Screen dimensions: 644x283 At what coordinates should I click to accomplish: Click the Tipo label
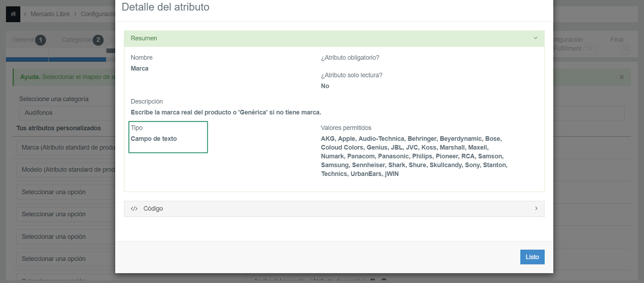pyautogui.click(x=136, y=128)
